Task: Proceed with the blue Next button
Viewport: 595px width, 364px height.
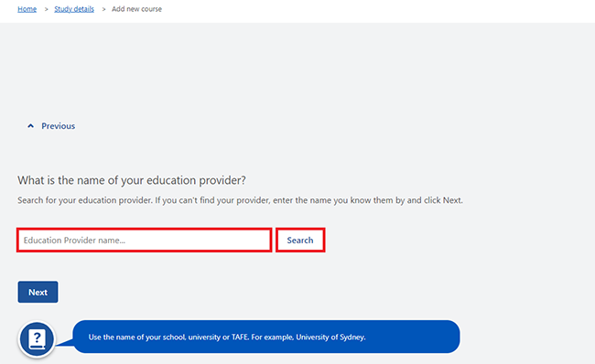Action: 38,292
